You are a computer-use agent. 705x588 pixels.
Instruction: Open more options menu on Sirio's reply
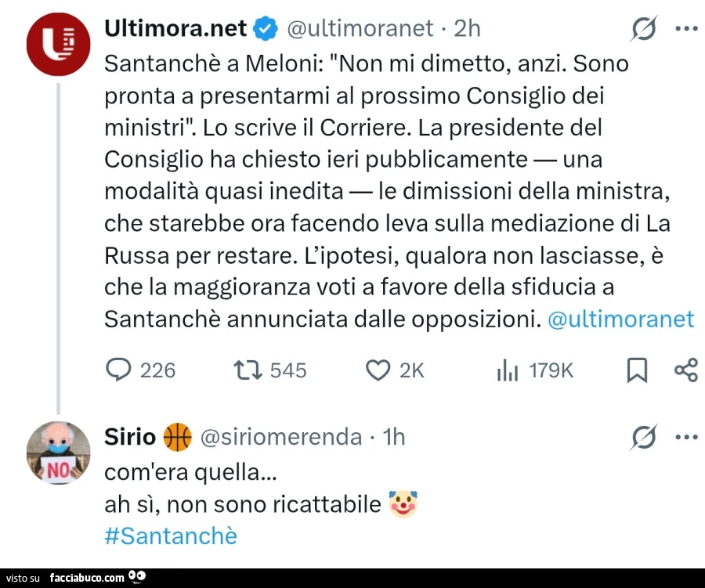(686, 437)
